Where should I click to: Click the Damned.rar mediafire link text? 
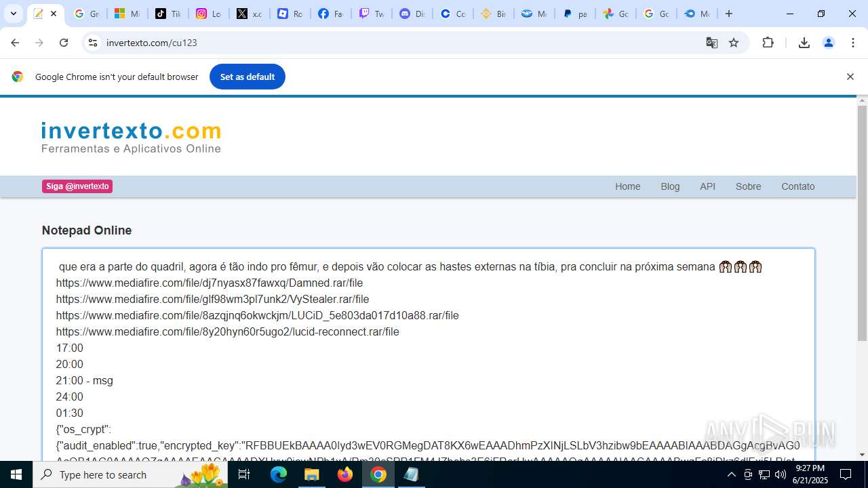[210, 283]
